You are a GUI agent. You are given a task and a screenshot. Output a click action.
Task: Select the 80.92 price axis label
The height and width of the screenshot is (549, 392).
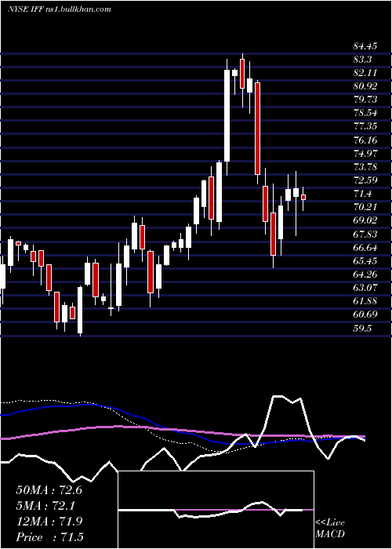(365, 86)
